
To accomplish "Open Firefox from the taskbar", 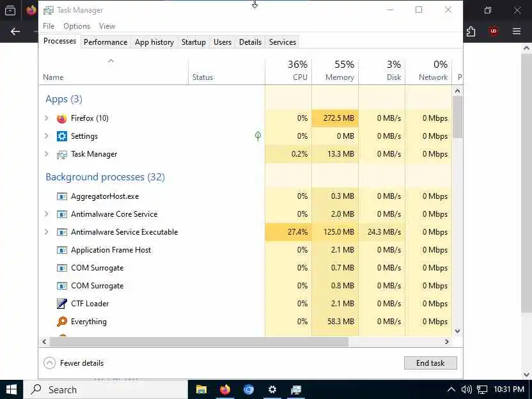I will click(x=225, y=389).
